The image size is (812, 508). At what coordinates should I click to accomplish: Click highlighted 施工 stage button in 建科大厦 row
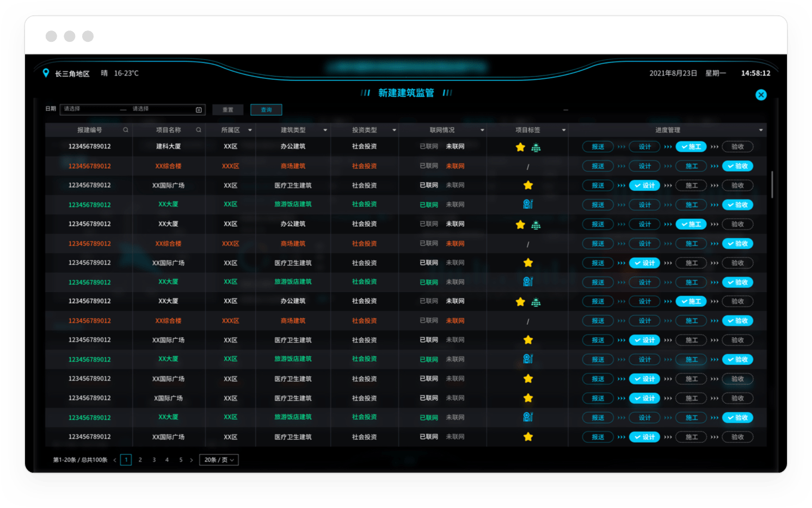pos(691,146)
